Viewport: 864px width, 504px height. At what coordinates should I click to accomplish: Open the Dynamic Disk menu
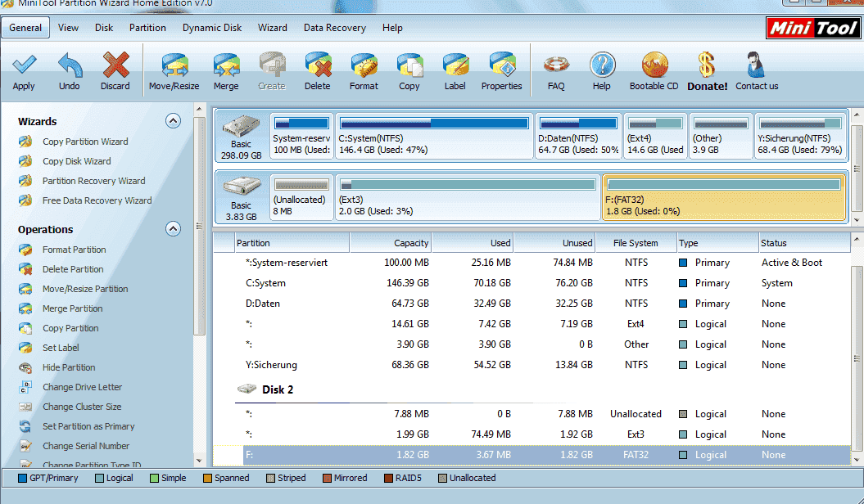point(212,28)
